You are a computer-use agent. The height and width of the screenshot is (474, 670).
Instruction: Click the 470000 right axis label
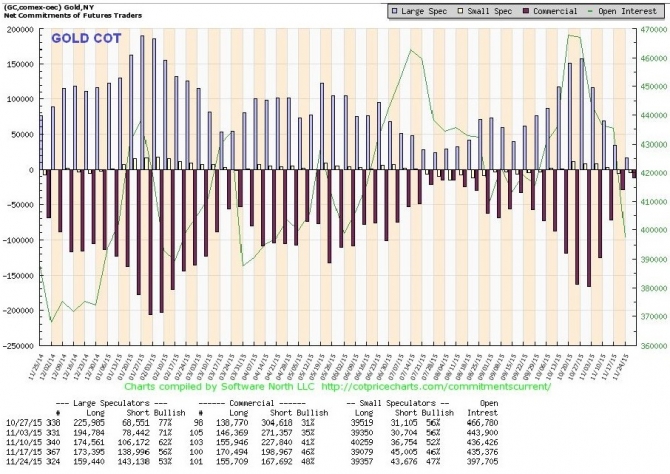653,29
